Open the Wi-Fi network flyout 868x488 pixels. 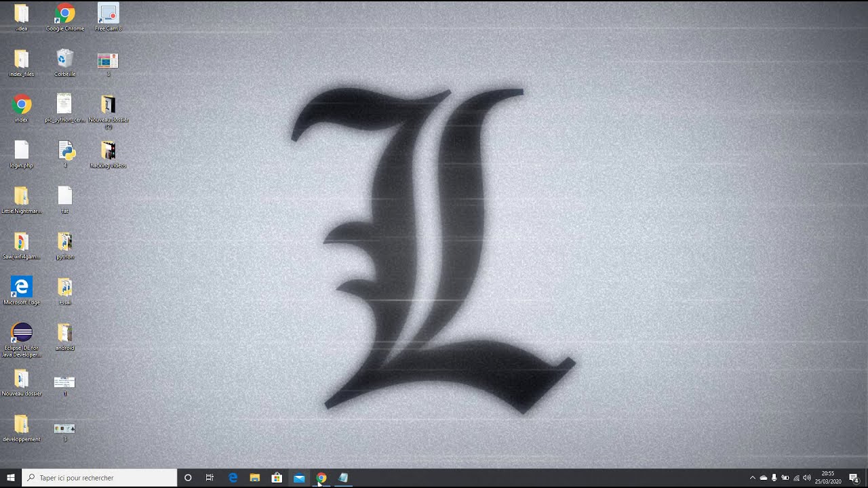click(x=796, y=478)
